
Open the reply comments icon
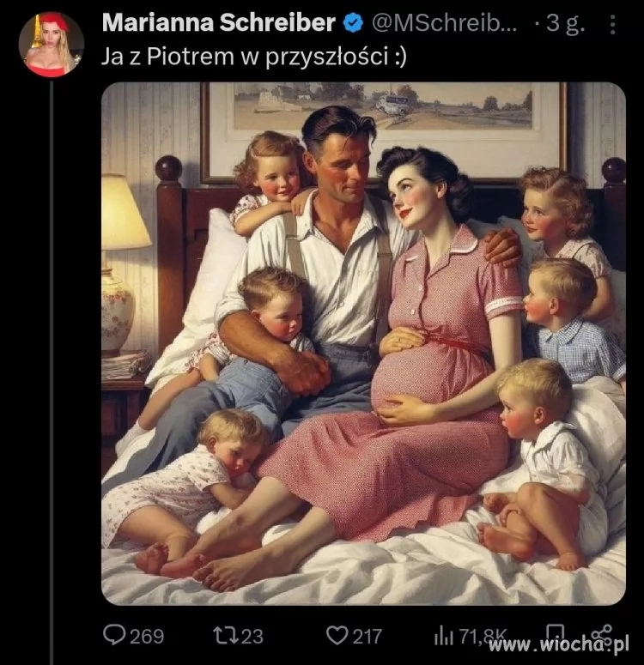click(113, 636)
